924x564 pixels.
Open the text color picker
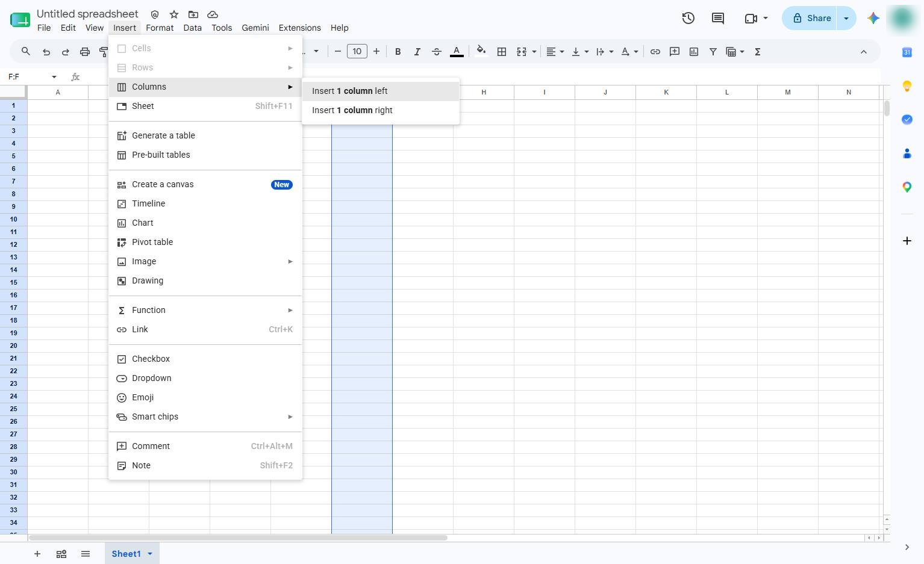click(457, 52)
